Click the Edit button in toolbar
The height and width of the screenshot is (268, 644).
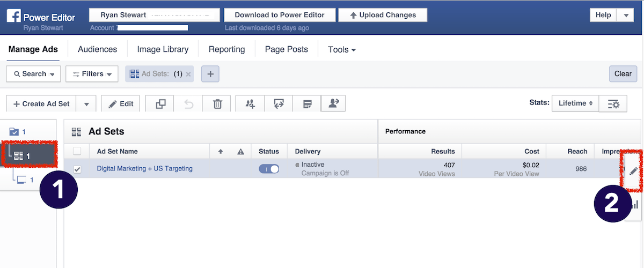coord(120,104)
